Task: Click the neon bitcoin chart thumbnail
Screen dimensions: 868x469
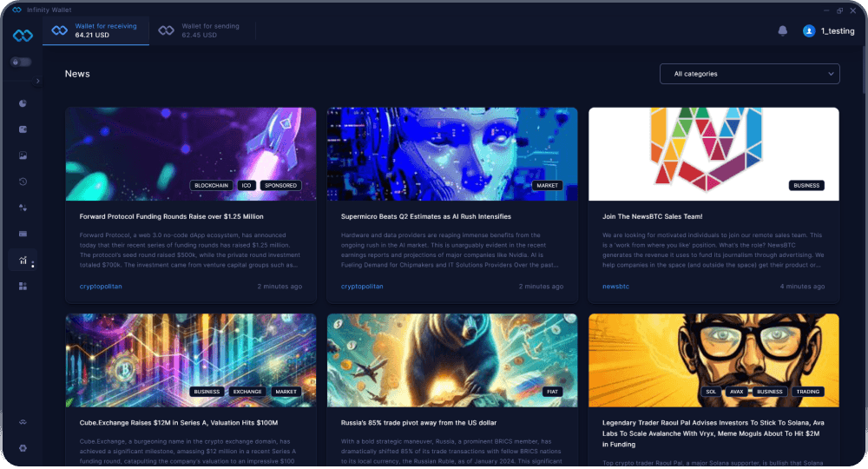Action: point(191,360)
